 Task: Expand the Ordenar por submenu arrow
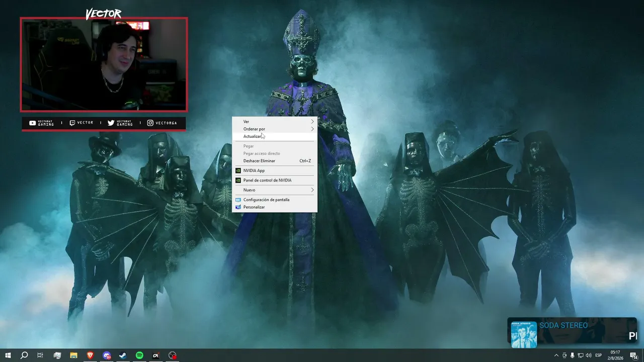312,129
